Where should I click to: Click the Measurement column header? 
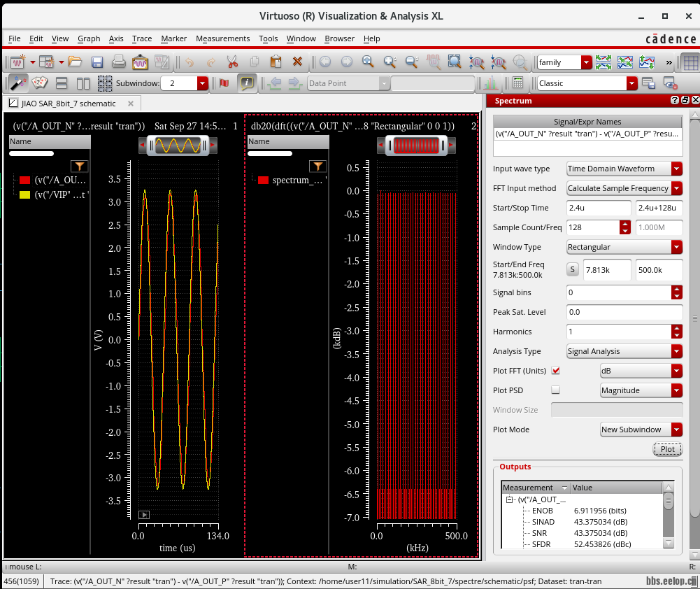pyautogui.click(x=535, y=487)
